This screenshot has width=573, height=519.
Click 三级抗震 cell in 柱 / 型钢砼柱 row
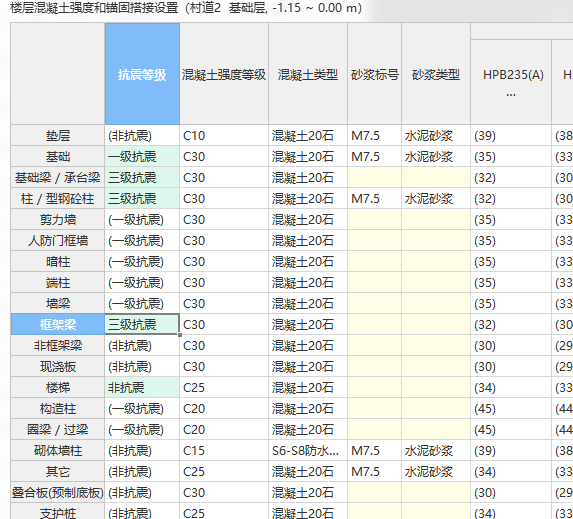[x=142, y=198]
